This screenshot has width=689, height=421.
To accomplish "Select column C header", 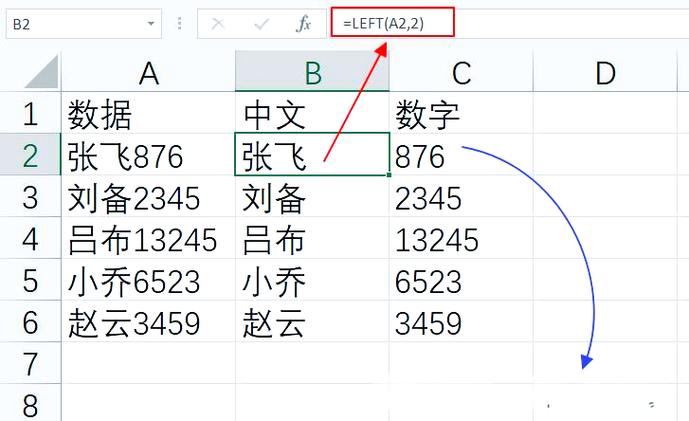I will 461,73.
